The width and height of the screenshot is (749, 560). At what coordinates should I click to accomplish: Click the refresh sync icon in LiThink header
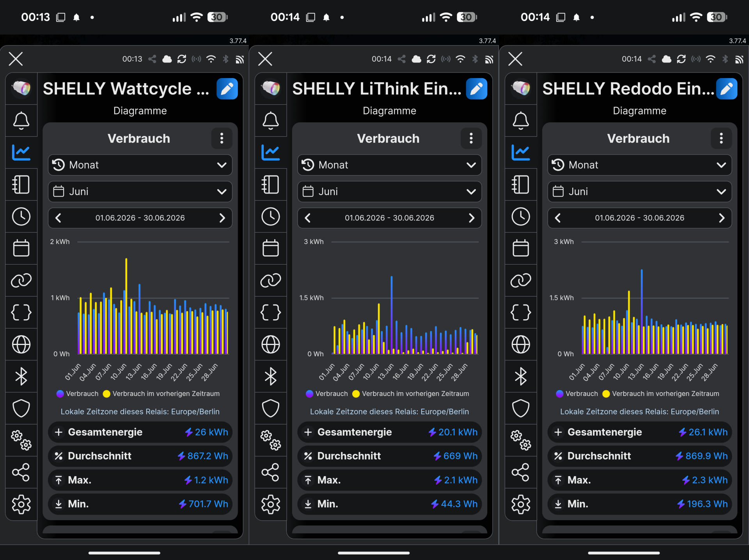point(431,59)
